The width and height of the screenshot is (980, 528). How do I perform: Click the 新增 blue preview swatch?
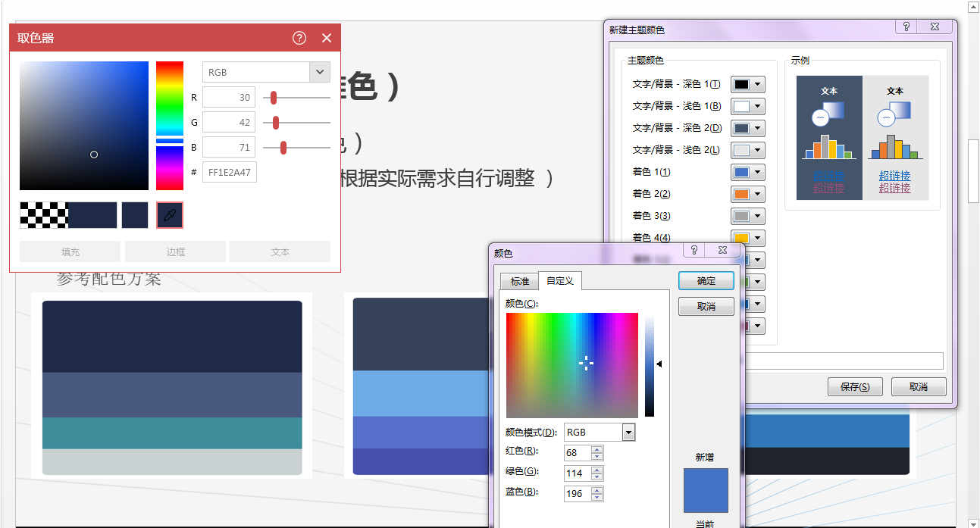point(706,490)
